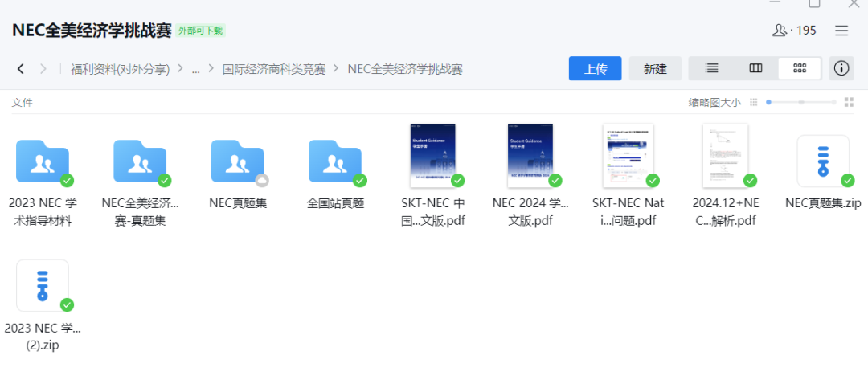Click the 缩略图大小 label

714,102
